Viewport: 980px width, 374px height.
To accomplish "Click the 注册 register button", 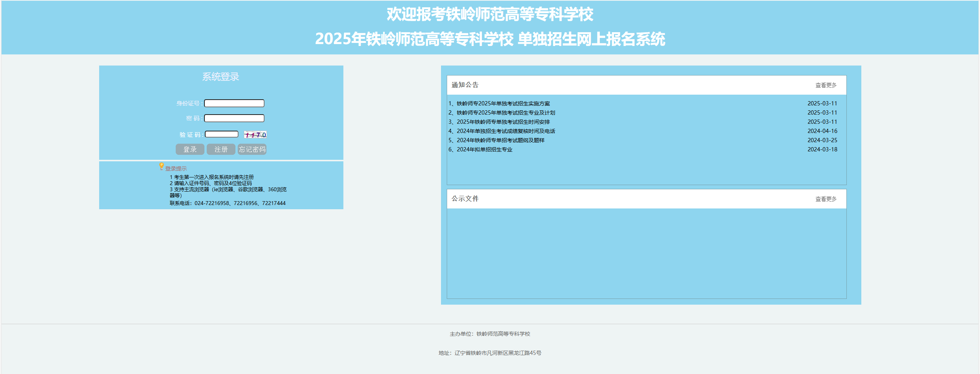I will point(221,149).
